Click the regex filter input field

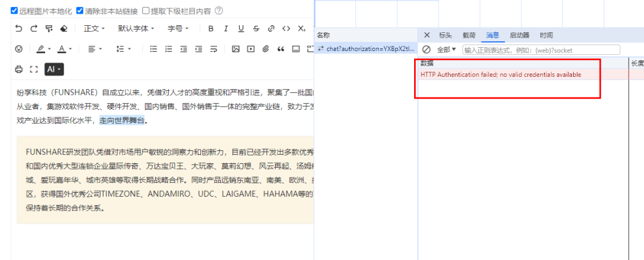[542, 50]
